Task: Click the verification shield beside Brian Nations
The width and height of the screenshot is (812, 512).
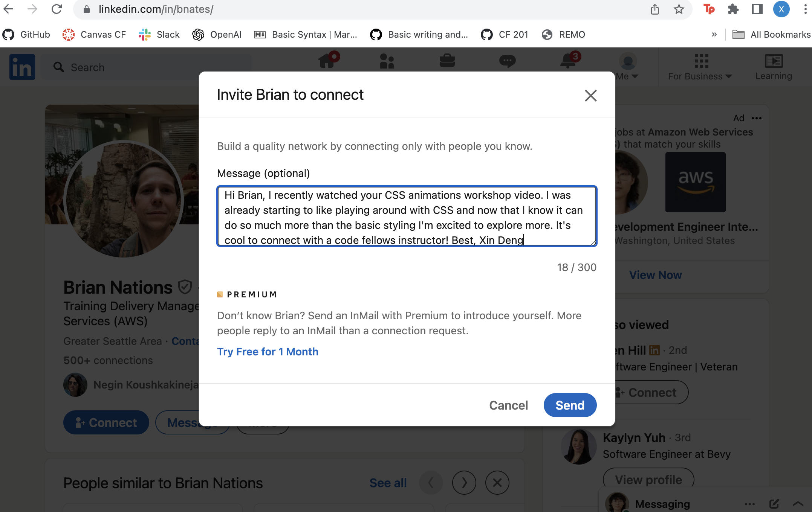Action: pyautogui.click(x=185, y=287)
